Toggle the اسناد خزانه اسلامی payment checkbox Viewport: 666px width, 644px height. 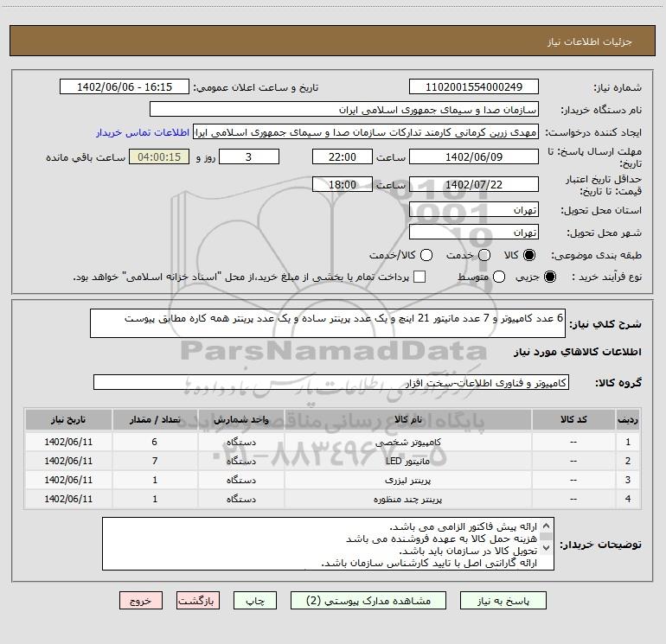click(x=419, y=277)
